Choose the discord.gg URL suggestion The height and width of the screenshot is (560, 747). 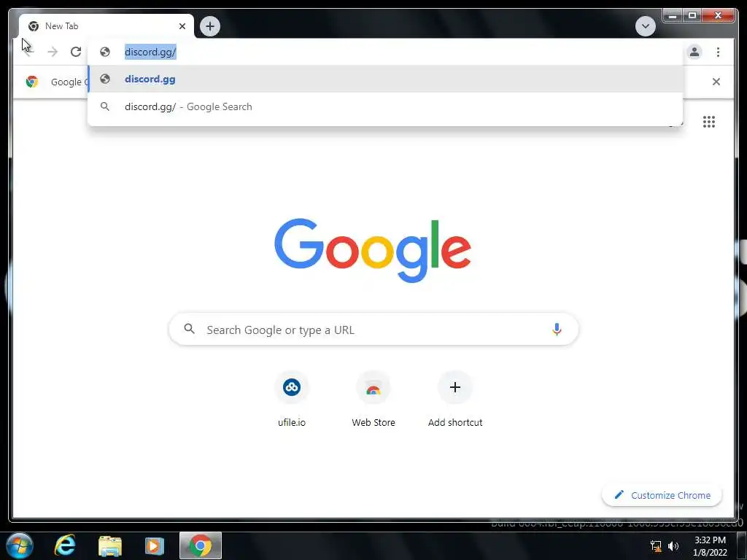pyautogui.click(x=385, y=79)
